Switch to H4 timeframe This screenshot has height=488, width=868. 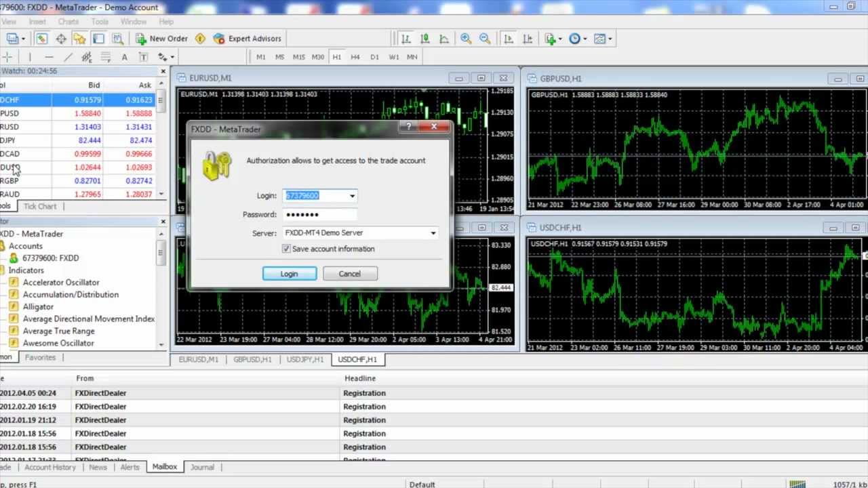355,57
